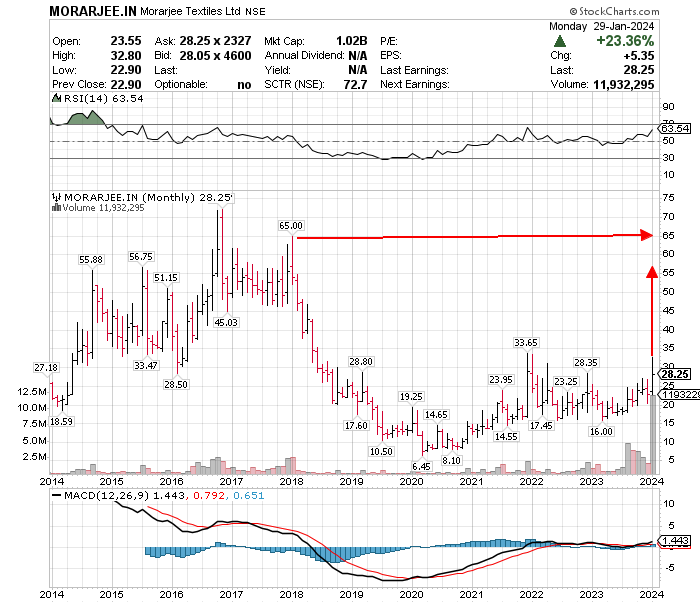Click the 14.55 price low label

506,437
